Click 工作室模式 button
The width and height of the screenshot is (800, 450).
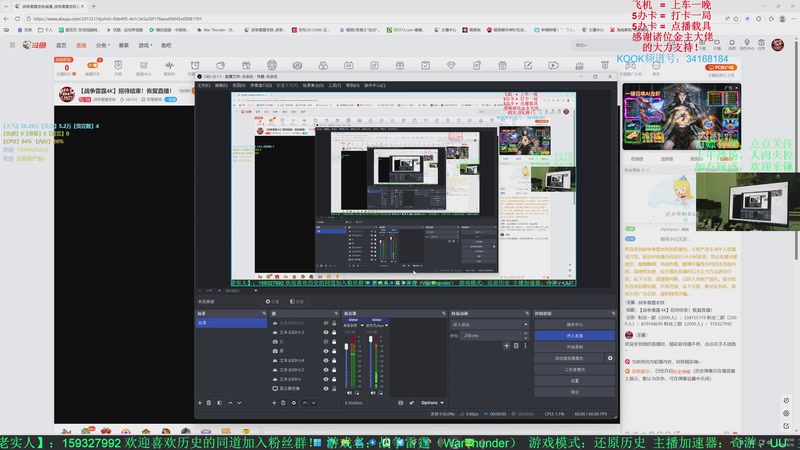[574, 369]
